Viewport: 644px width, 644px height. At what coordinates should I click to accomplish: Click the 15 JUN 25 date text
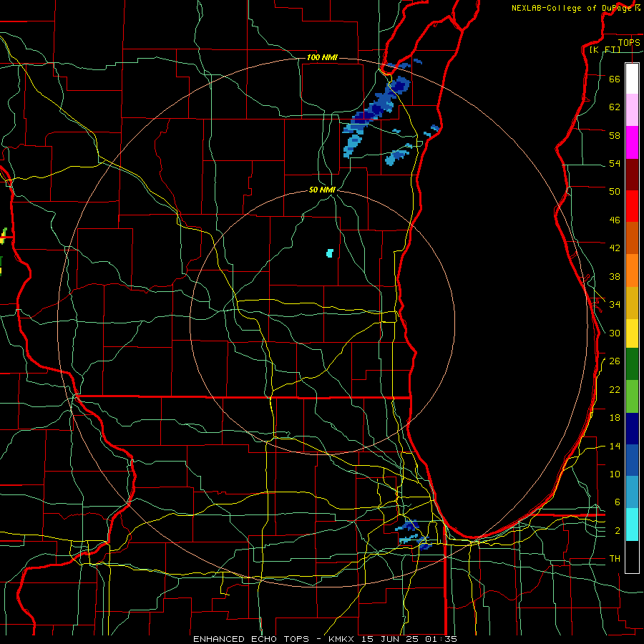(x=391, y=639)
